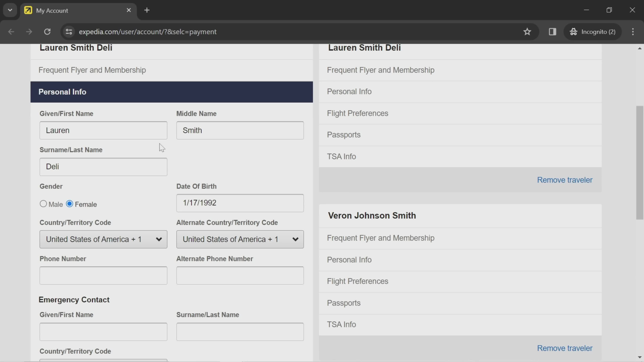Open the browser side panel icon

click(552, 32)
